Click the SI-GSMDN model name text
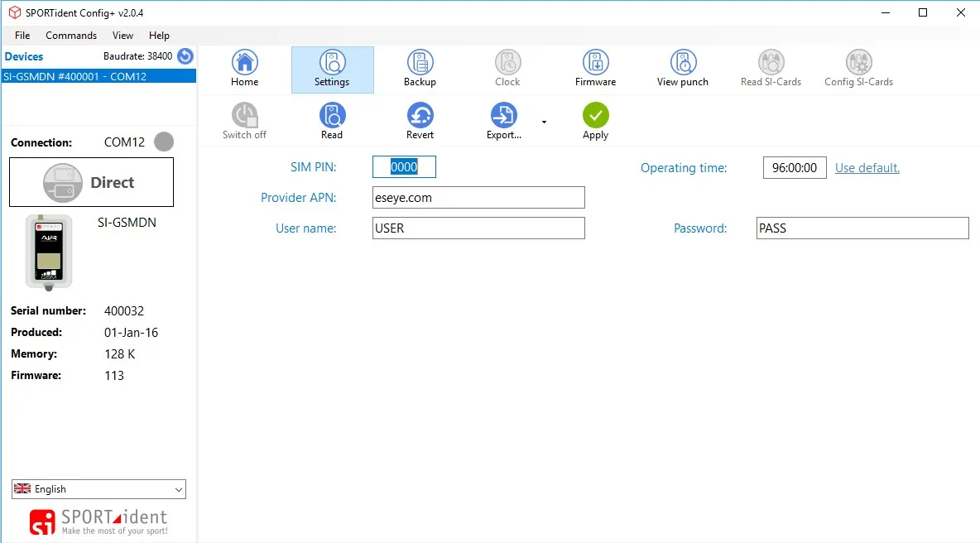The height and width of the screenshot is (543, 980). [x=127, y=223]
